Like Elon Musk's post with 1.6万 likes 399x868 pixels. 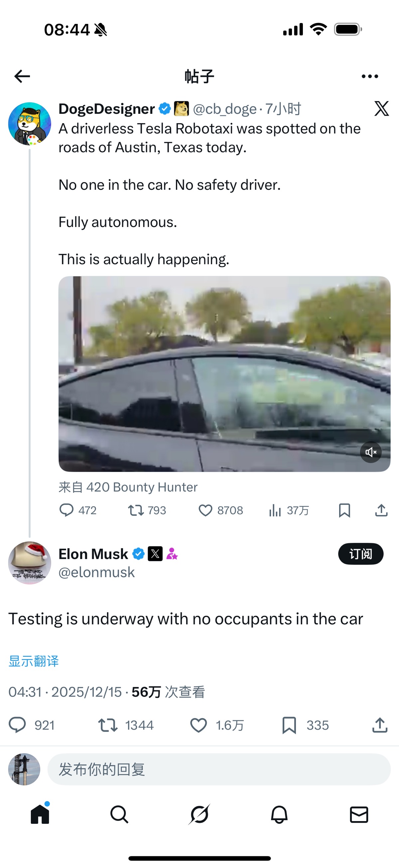coord(217,725)
